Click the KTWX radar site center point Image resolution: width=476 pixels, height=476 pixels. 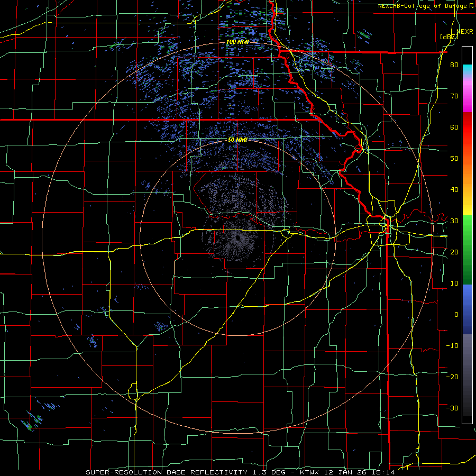(237, 237)
